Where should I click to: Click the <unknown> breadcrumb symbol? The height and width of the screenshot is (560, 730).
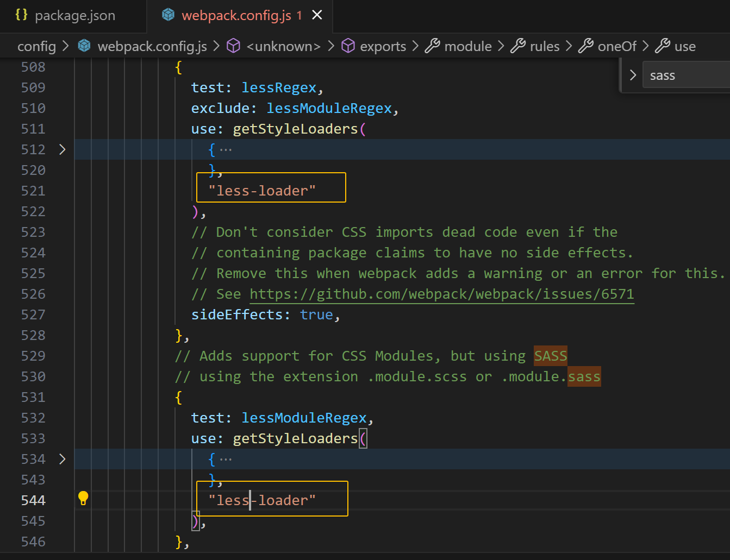coord(283,46)
